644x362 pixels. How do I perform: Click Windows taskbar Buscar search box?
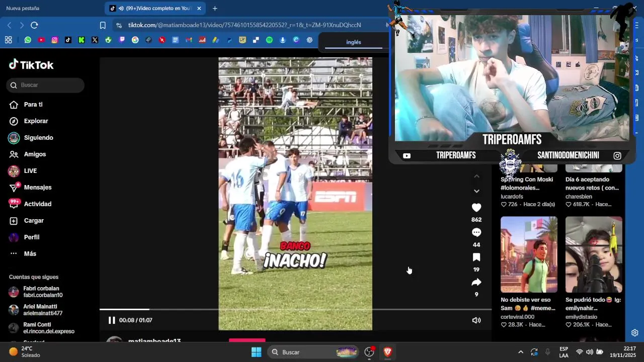(x=313, y=352)
